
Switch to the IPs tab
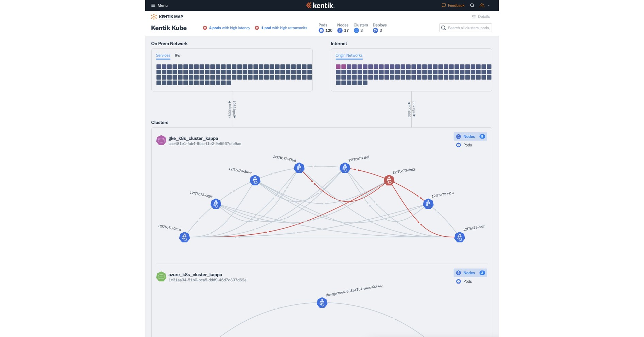[x=177, y=55]
